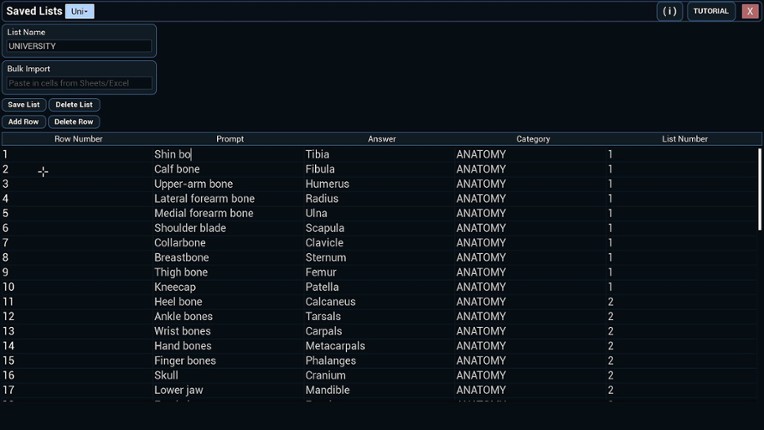
Task: Select the Tibia answer cell
Action: click(318, 155)
